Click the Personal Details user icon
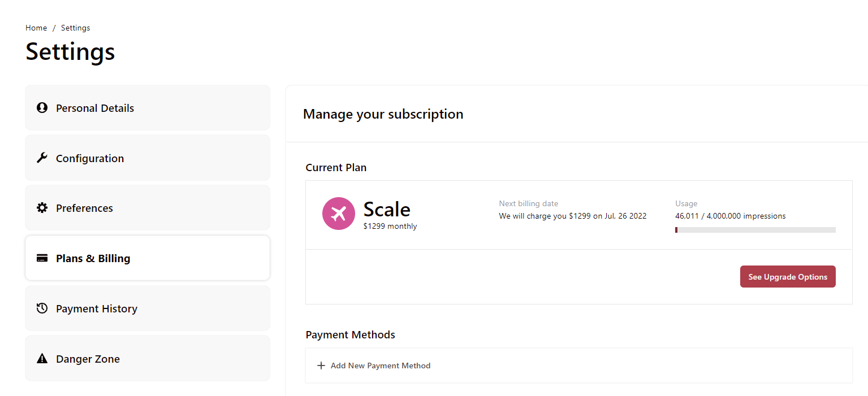 [x=42, y=107]
